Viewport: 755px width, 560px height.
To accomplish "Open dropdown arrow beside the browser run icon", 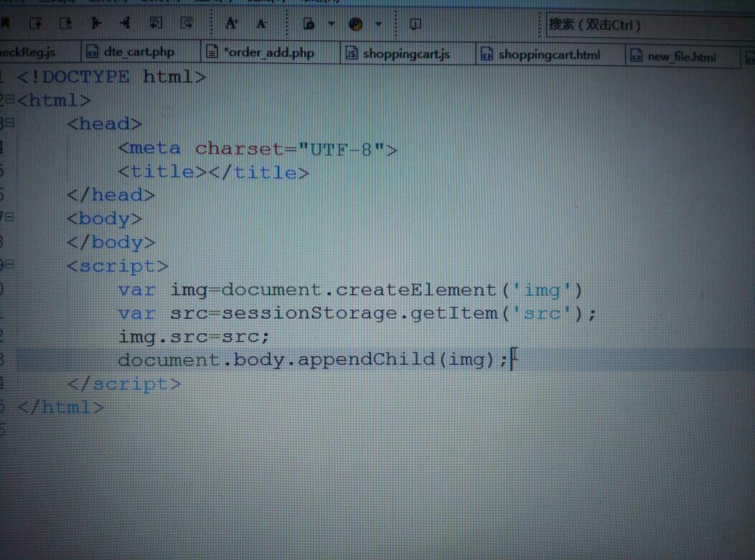I will pyautogui.click(x=378, y=24).
